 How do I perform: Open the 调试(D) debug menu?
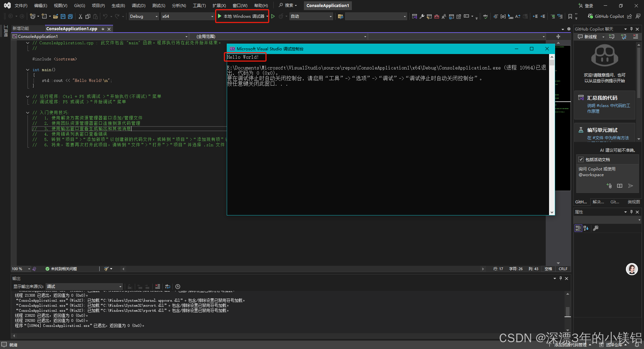click(x=139, y=6)
